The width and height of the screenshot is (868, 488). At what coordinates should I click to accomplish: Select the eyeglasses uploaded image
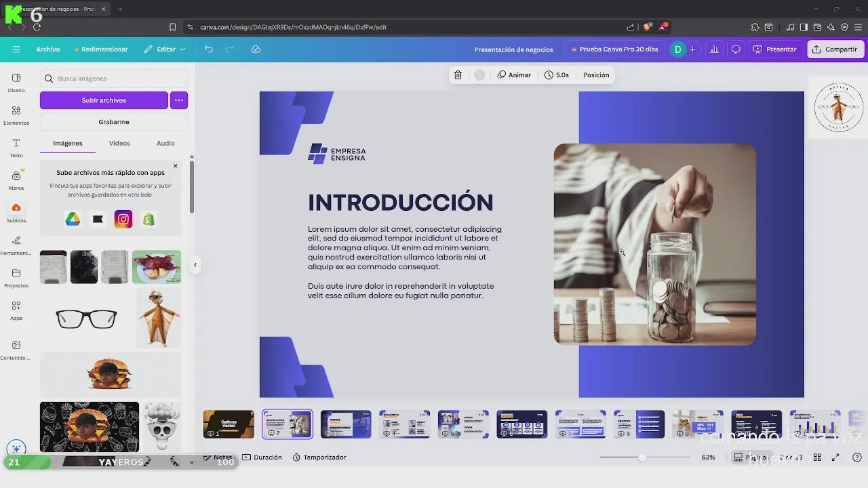(86, 319)
